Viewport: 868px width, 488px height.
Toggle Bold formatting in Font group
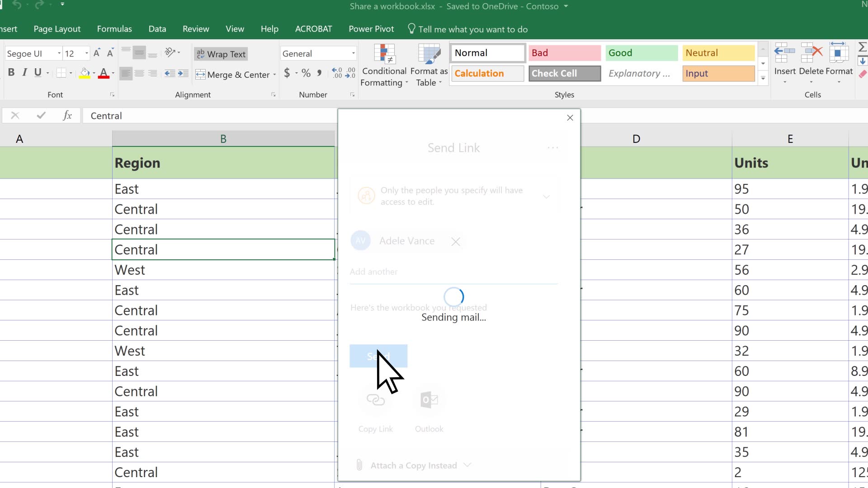(11, 73)
